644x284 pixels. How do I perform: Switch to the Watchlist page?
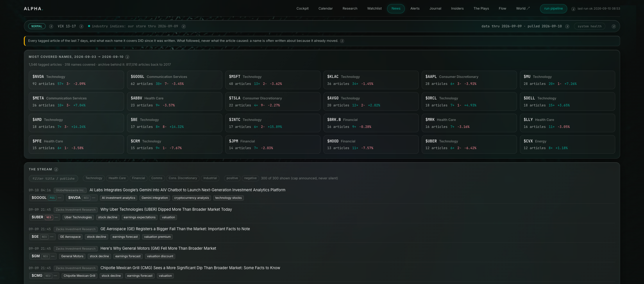[374, 9]
